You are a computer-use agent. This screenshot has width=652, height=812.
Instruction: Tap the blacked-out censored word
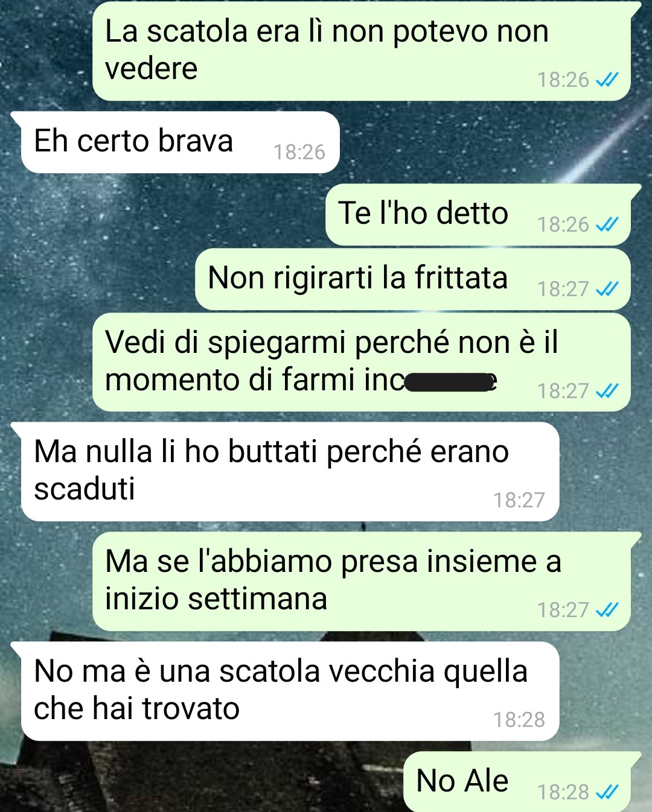[x=450, y=382]
